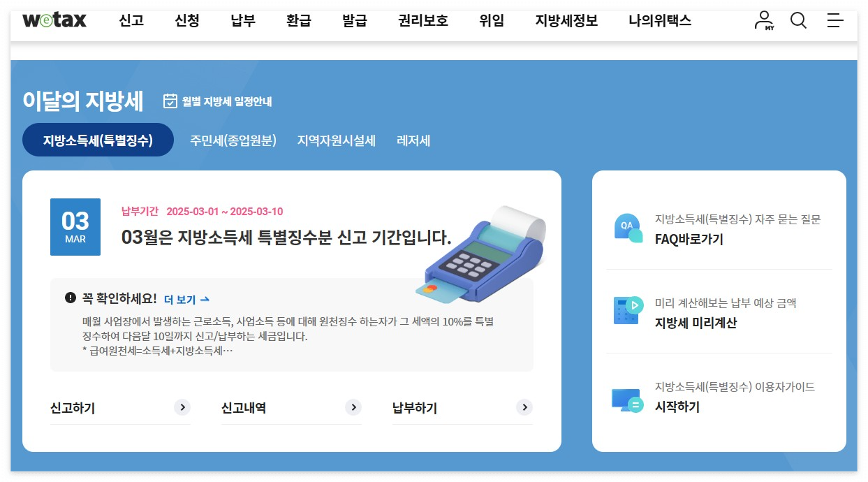Click the monitor icon for 시작하기 guide
The width and height of the screenshot is (868, 482).
(627, 400)
